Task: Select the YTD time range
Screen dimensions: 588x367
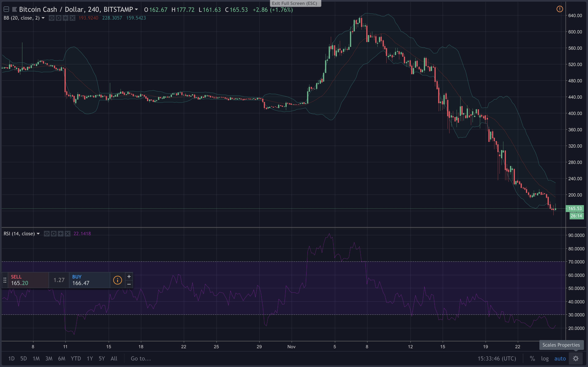Action: tap(76, 358)
